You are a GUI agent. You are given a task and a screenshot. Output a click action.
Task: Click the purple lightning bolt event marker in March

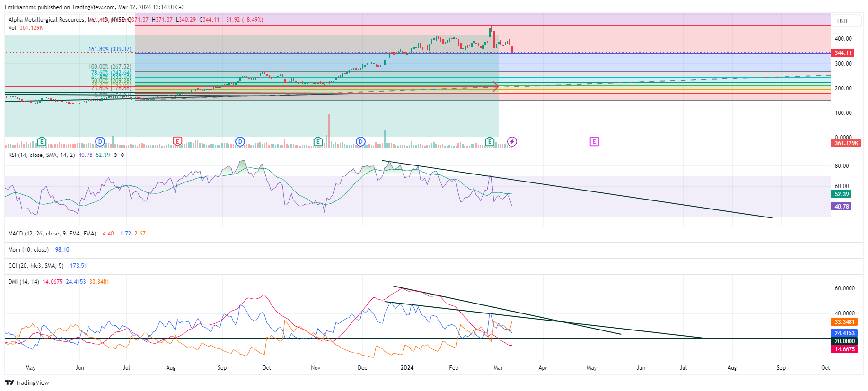pos(512,141)
